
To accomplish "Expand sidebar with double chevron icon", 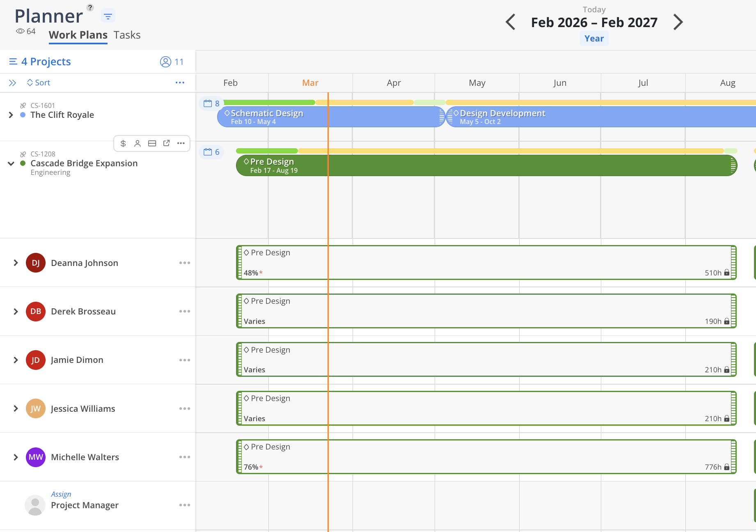I will (13, 83).
